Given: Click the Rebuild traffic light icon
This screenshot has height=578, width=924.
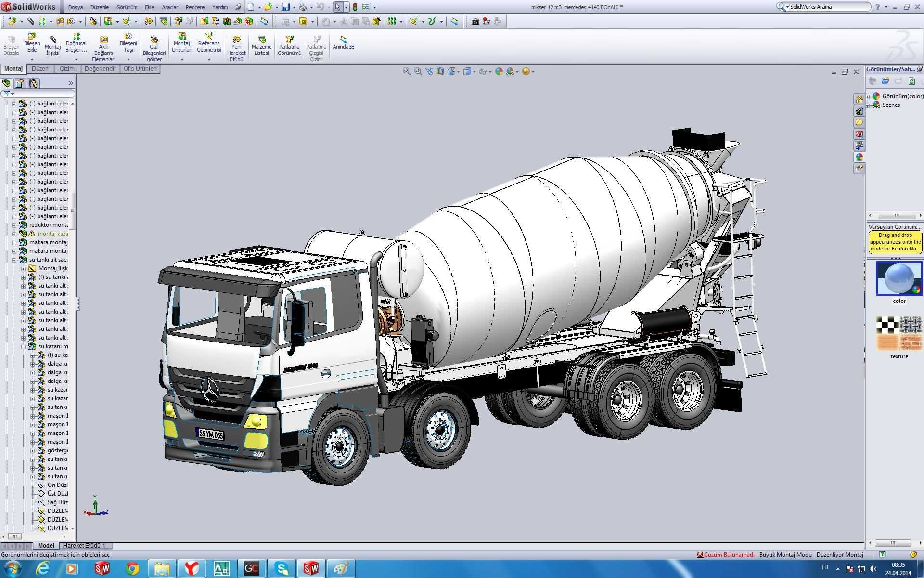Looking at the screenshot, I should [355, 7].
